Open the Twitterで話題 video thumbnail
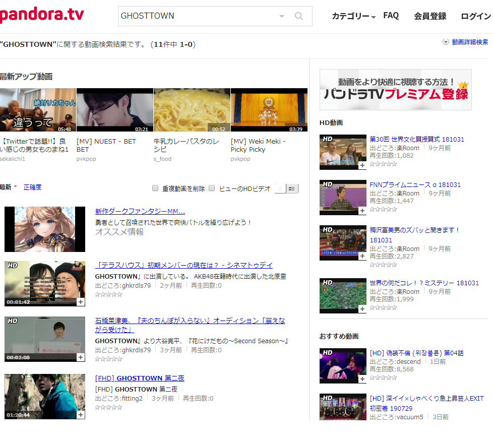This screenshot has width=493, height=448. (x=38, y=110)
